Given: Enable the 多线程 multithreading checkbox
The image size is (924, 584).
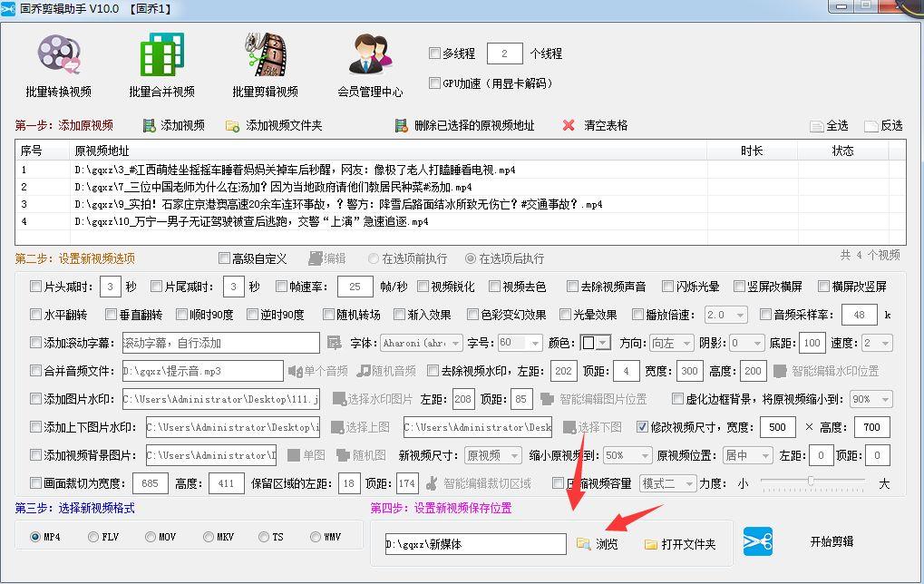Looking at the screenshot, I should coord(433,54).
